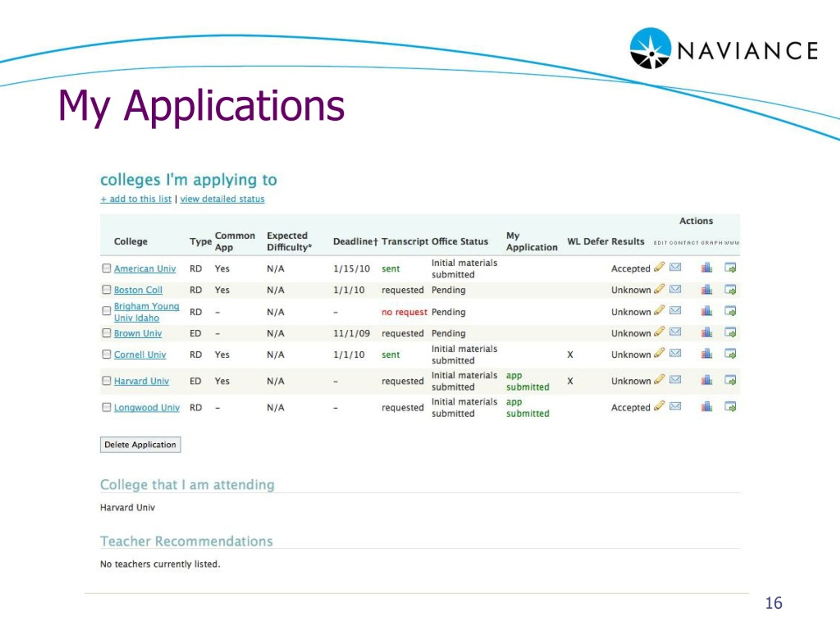Select the Harvard Univ checkbox
840x630 pixels.
(x=106, y=381)
